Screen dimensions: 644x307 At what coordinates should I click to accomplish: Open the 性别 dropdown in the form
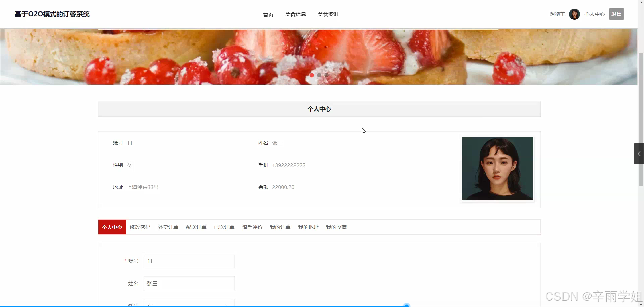pyautogui.click(x=189, y=303)
